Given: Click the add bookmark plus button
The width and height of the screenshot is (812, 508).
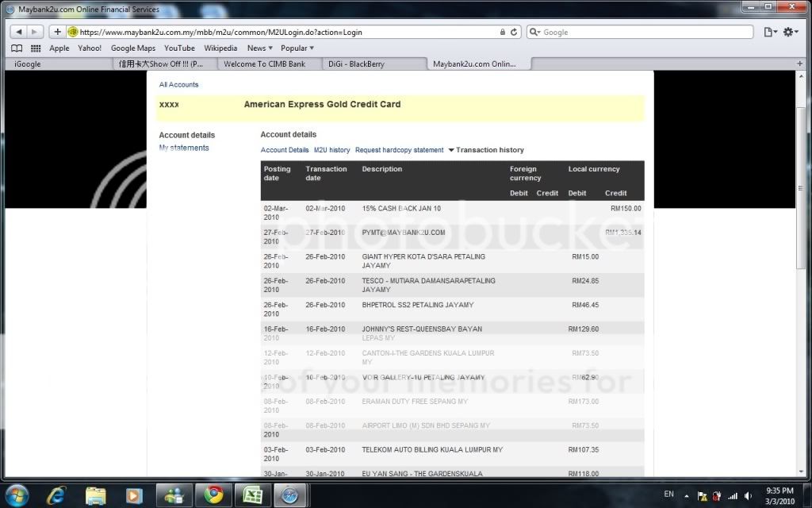Looking at the screenshot, I should [57, 32].
